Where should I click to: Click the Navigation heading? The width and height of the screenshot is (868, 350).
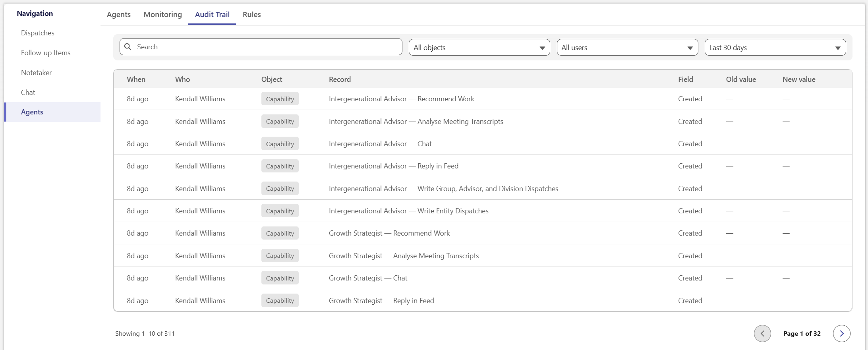click(35, 14)
